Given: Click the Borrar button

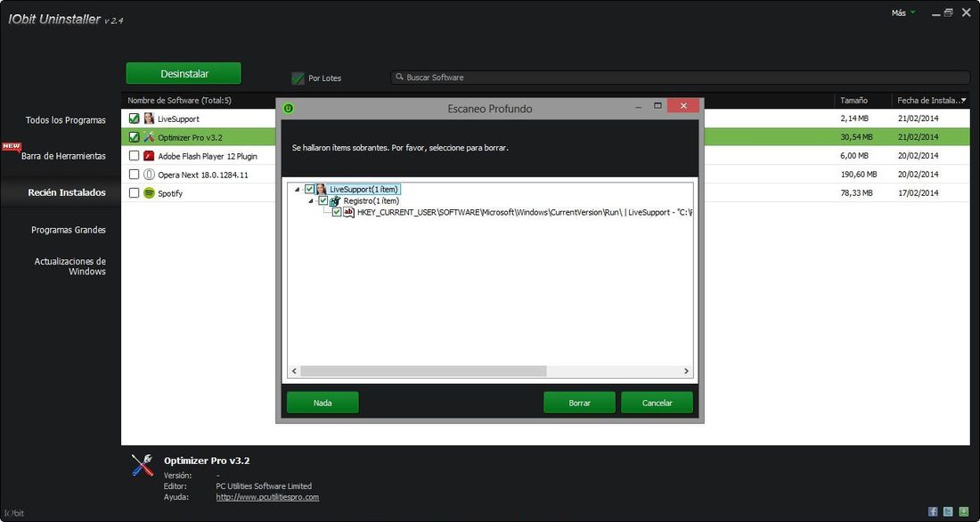Looking at the screenshot, I should pyautogui.click(x=579, y=403).
